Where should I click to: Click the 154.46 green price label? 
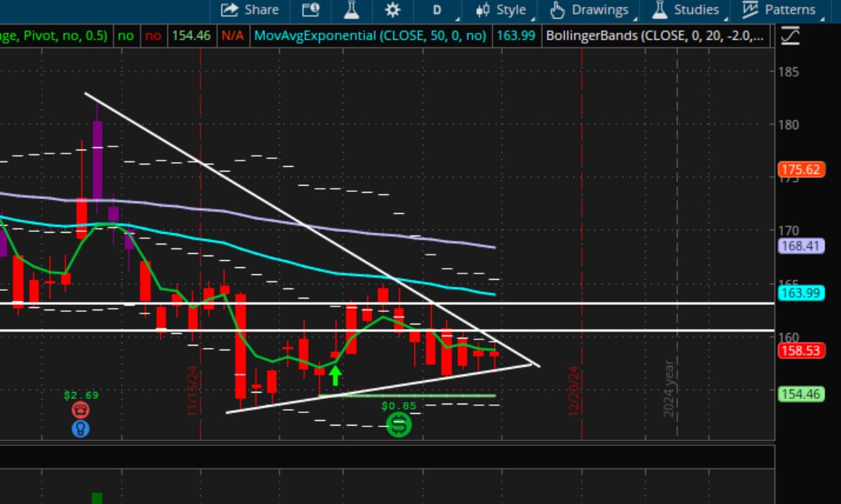click(801, 394)
